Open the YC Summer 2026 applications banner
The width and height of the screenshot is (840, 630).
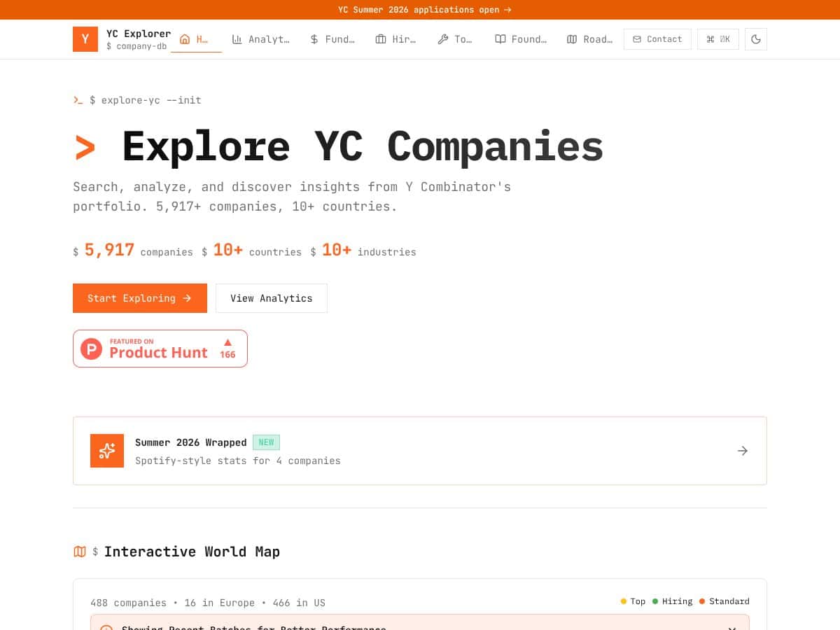(x=424, y=10)
